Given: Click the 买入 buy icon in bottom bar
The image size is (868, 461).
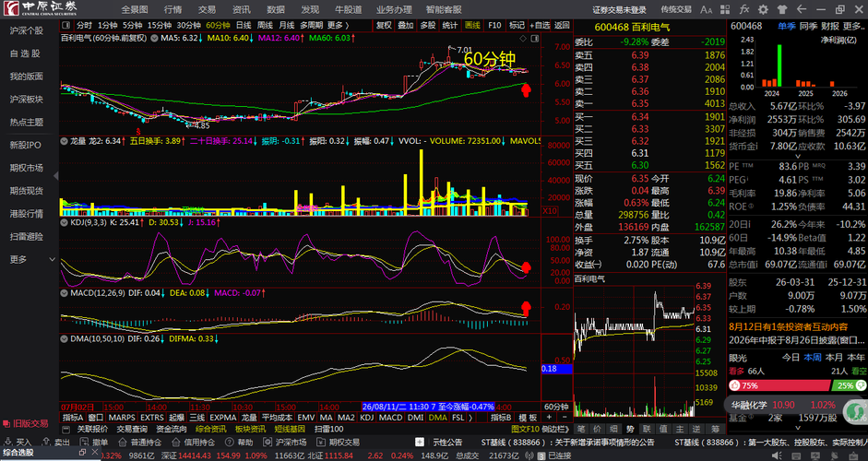Looking at the screenshot, I should coord(8,443).
